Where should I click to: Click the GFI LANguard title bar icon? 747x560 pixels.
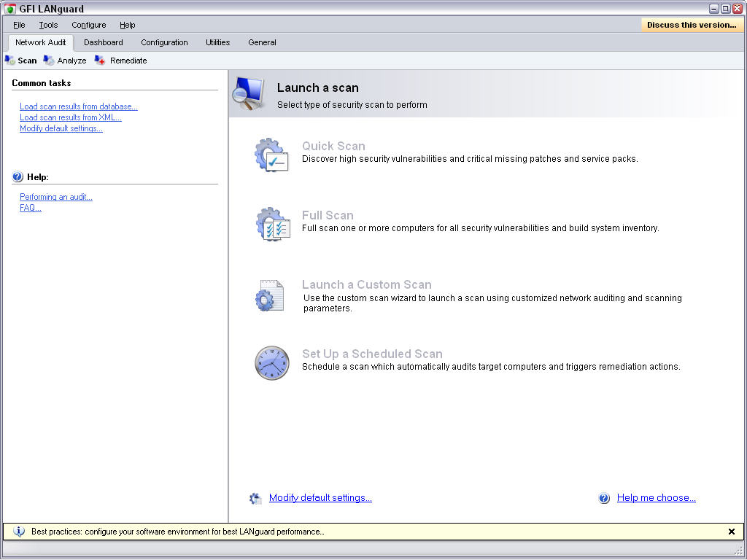tap(10, 9)
